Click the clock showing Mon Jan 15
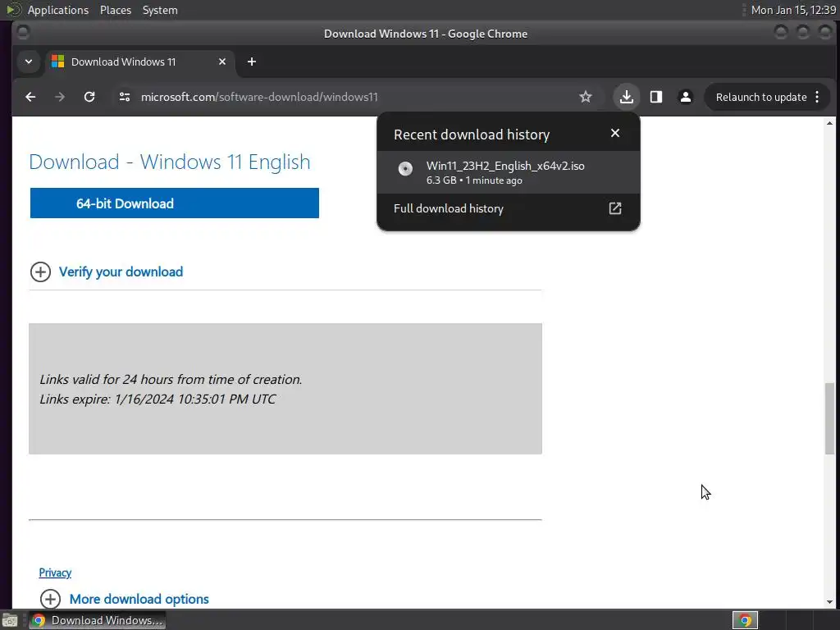This screenshot has width=840, height=630. [x=793, y=10]
